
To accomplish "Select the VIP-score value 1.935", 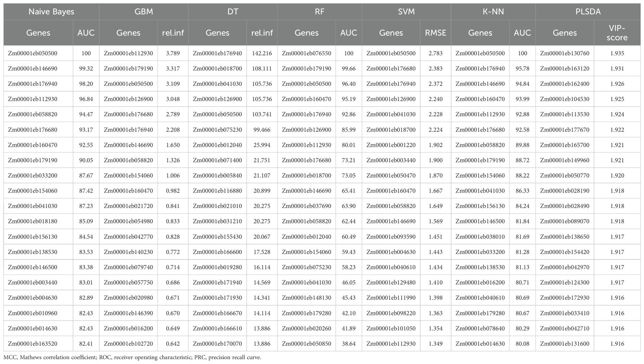I will point(617,53).
